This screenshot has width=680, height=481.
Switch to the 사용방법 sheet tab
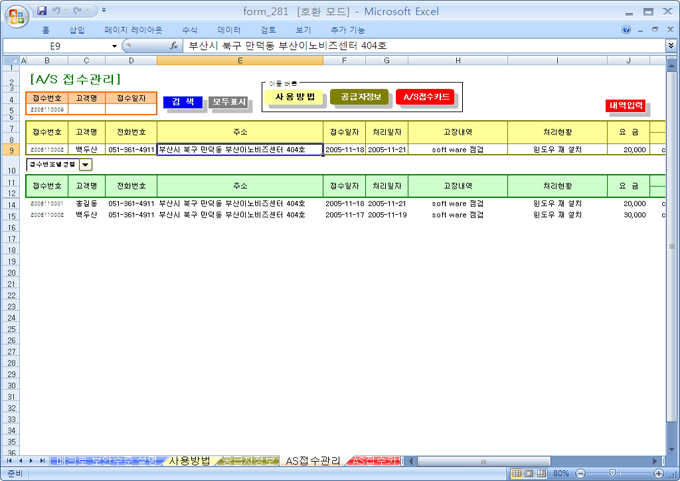(189, 461)
